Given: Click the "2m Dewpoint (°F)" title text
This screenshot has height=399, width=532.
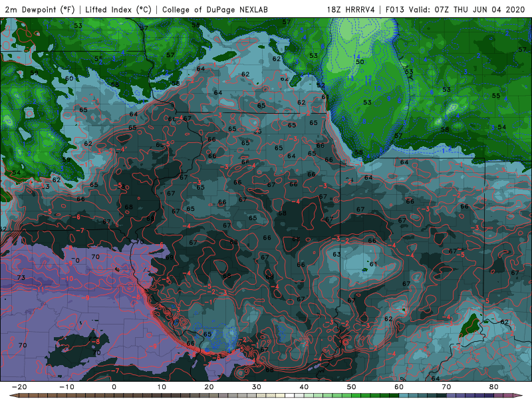Looking at the screenshot, I should coord(40,9).
